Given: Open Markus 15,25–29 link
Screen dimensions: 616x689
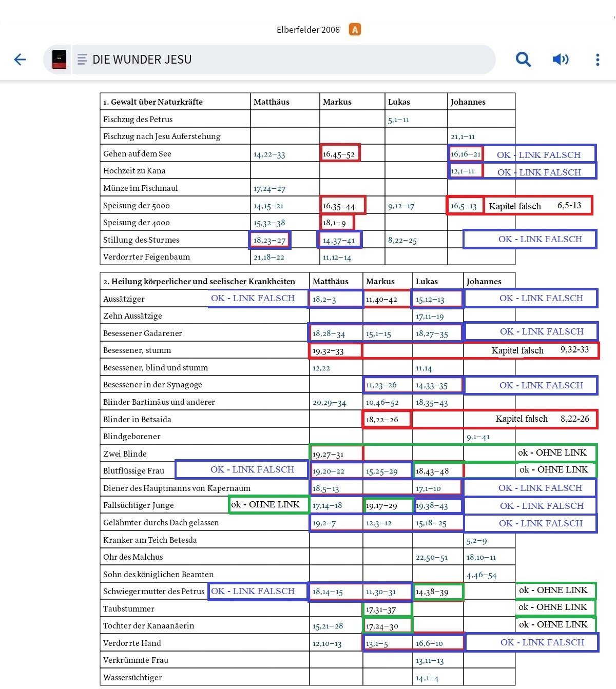Looking at the screenshot, I should (381, 471).
